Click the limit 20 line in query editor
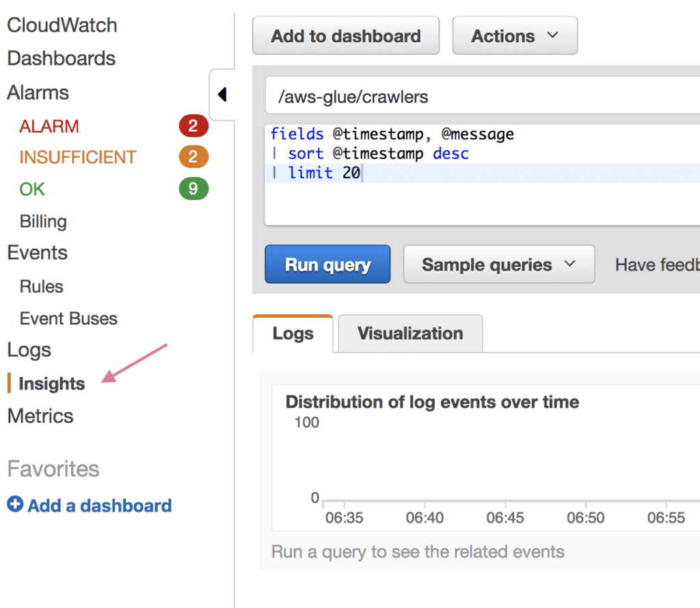This screenshot has width=700, height=608. point(483,173)
